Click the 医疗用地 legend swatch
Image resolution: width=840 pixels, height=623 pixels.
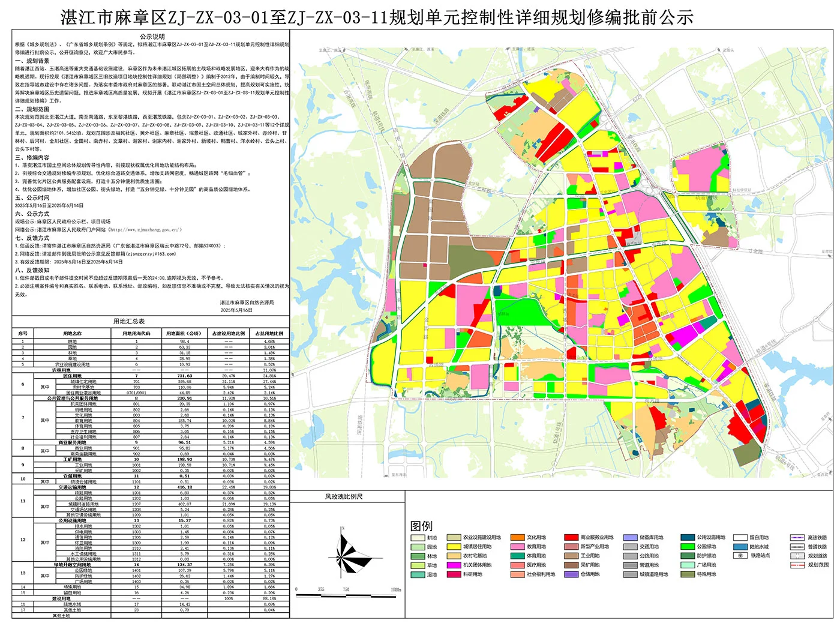518,565
